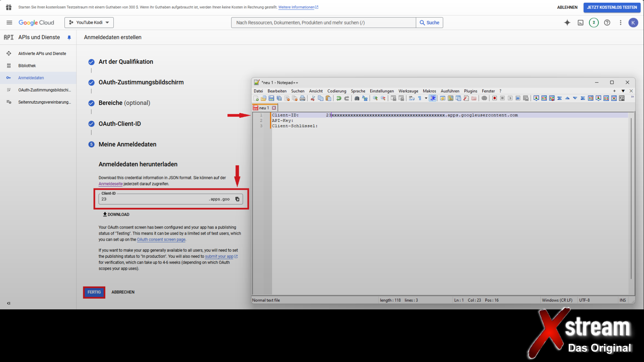Click the red record macro icon
This screenshot has height=362, width=644.
[494, 98]
